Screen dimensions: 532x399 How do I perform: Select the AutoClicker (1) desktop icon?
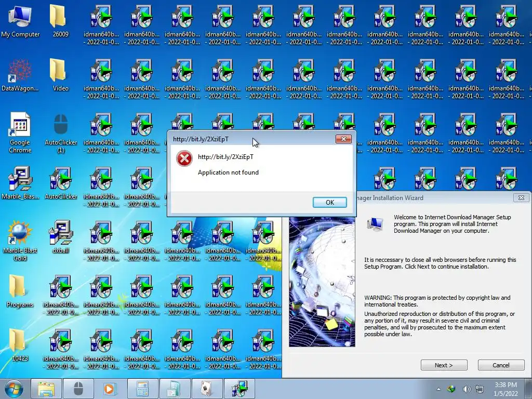click(60, 133)
